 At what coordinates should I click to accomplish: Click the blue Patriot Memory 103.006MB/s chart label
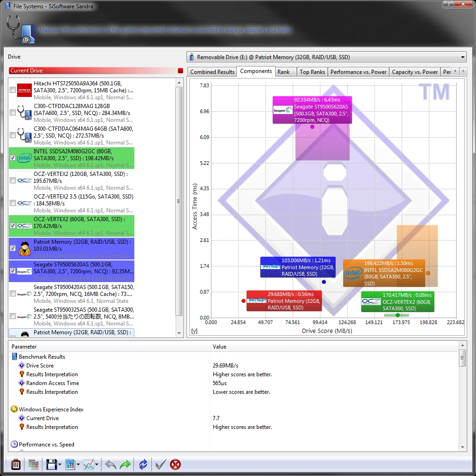298,267
